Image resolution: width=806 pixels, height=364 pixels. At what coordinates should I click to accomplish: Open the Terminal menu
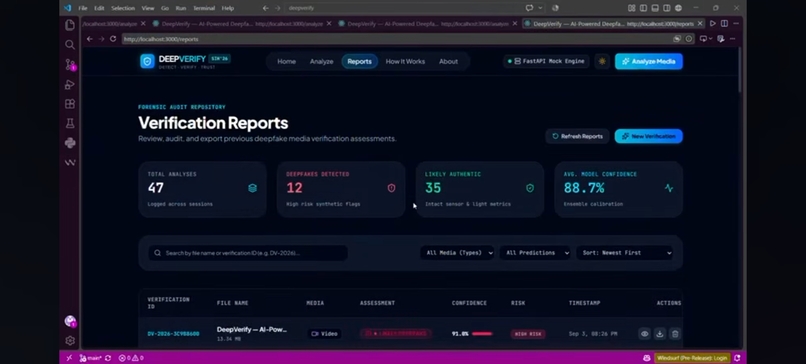click(x=204, y=8)
